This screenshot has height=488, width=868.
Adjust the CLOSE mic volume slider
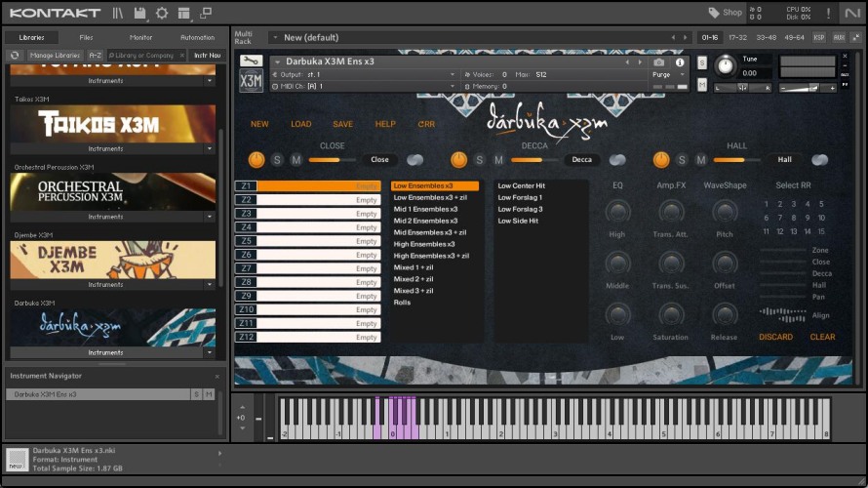332,160
